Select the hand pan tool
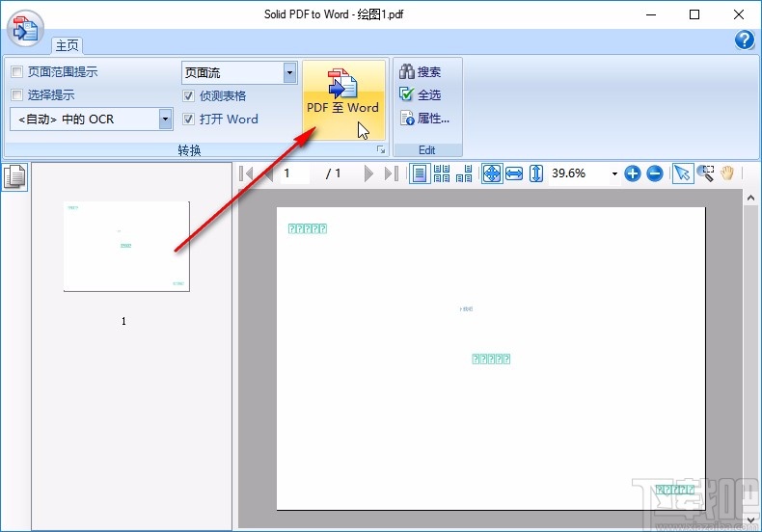Screen dimensions: 762x532 [x=727, y=173]
